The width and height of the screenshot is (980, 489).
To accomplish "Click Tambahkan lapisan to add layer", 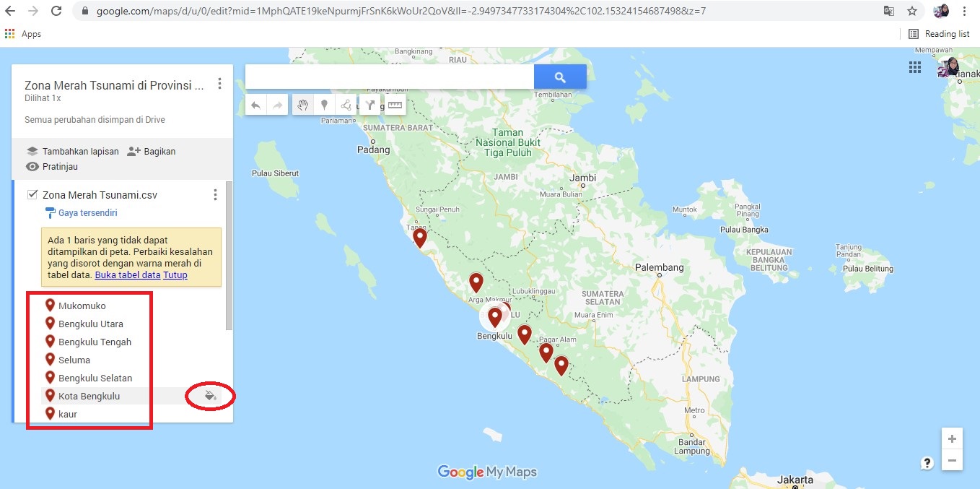I will 72,152.
